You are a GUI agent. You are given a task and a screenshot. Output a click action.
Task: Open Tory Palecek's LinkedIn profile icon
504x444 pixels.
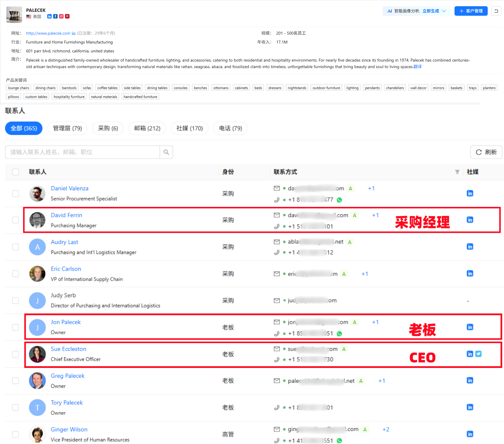point(470,407)
